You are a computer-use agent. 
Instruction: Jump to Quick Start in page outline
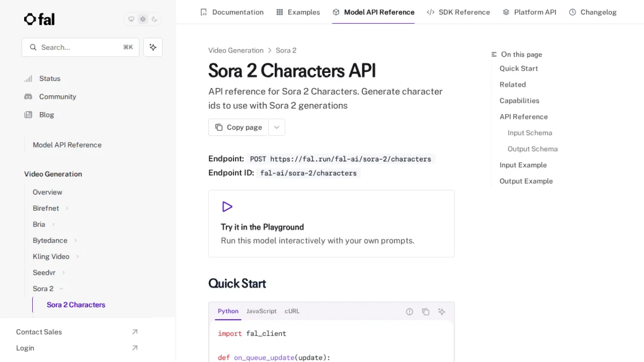[x=518, y=68]
